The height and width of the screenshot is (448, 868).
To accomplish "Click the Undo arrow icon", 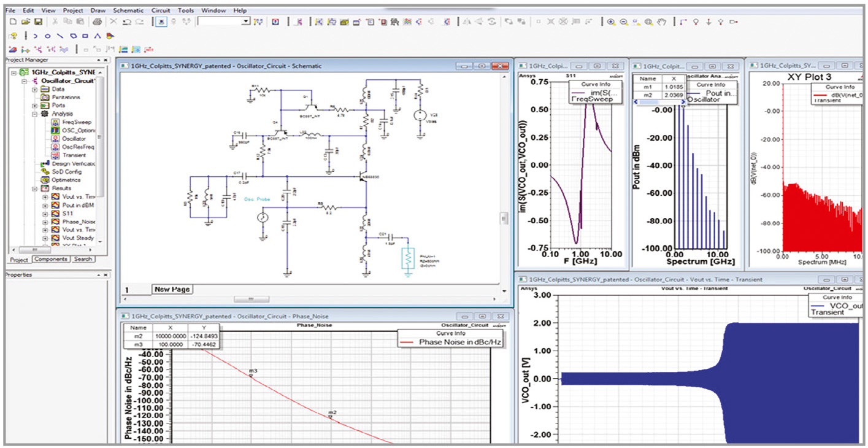I will click(127, 22).
